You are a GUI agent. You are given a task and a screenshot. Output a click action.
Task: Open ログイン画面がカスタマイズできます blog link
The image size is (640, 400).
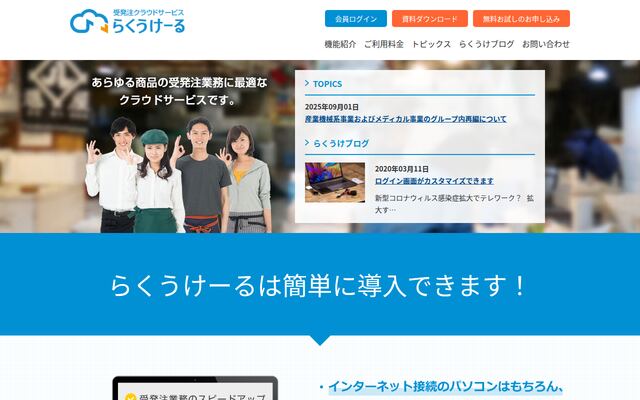click(434, 181)
